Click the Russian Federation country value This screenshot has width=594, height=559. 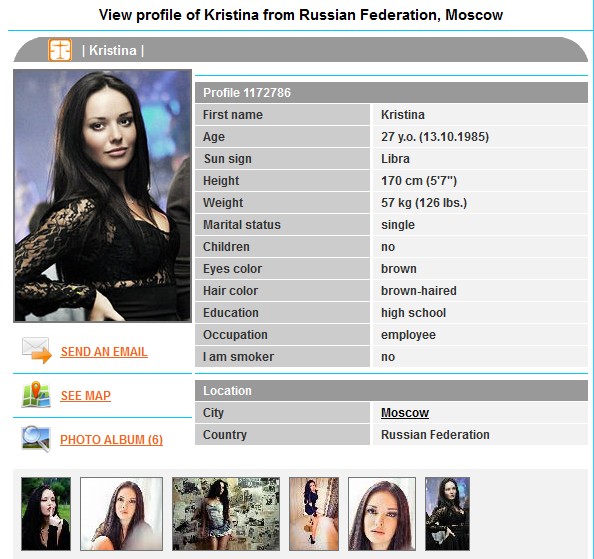tap(435, 435)
